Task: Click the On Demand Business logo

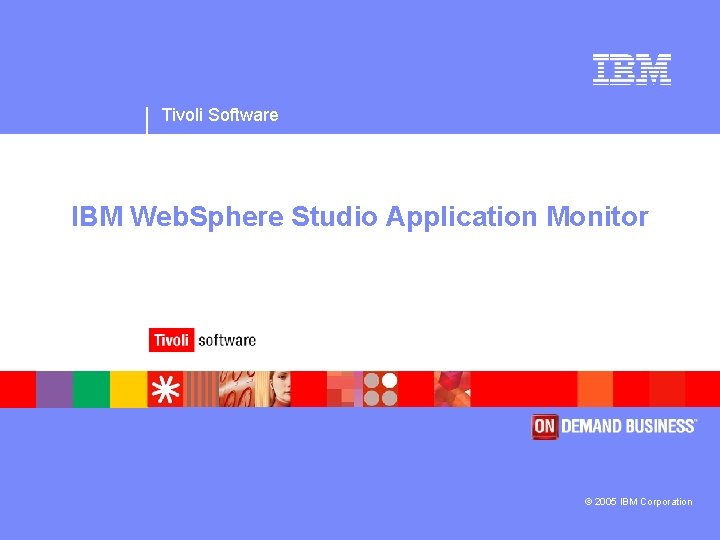Action: pos(614,427)
